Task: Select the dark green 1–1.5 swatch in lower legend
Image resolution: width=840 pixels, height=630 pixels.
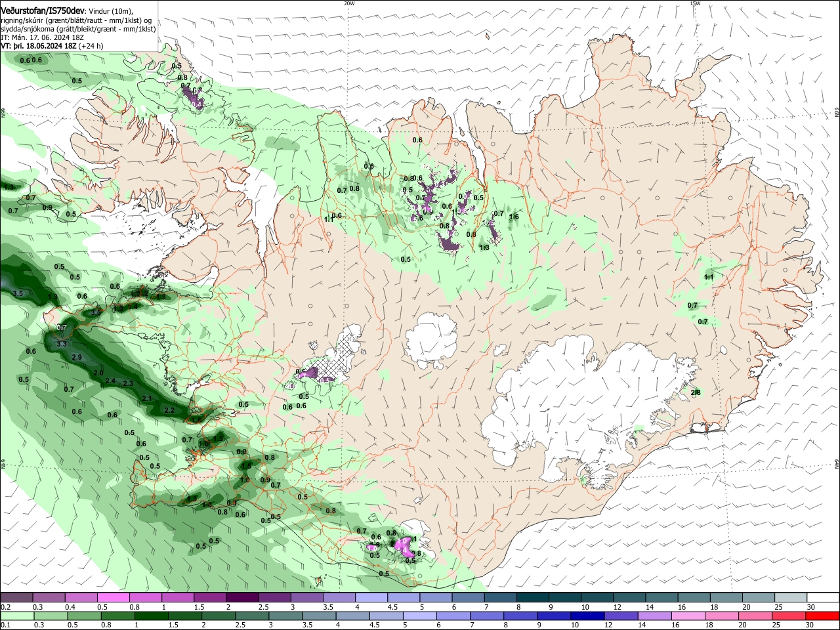Action: point(152,616)
